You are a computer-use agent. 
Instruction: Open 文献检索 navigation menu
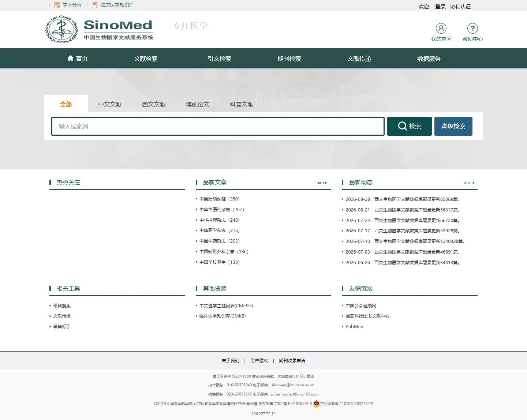pyautogui.click(x=146, y=59)
